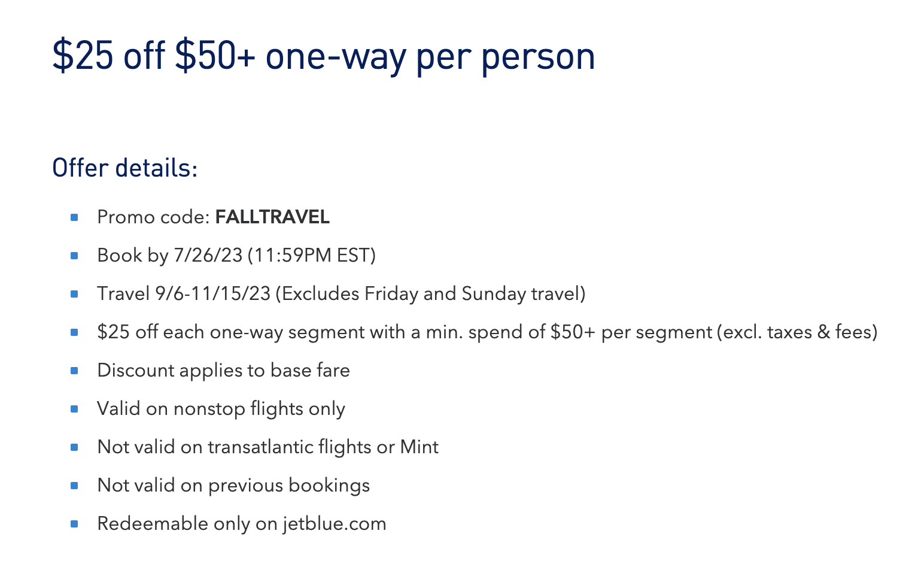The image size is (924, 564).
Task: Click the bullet before the transatlantic flights line
Action: pos(74,447)
